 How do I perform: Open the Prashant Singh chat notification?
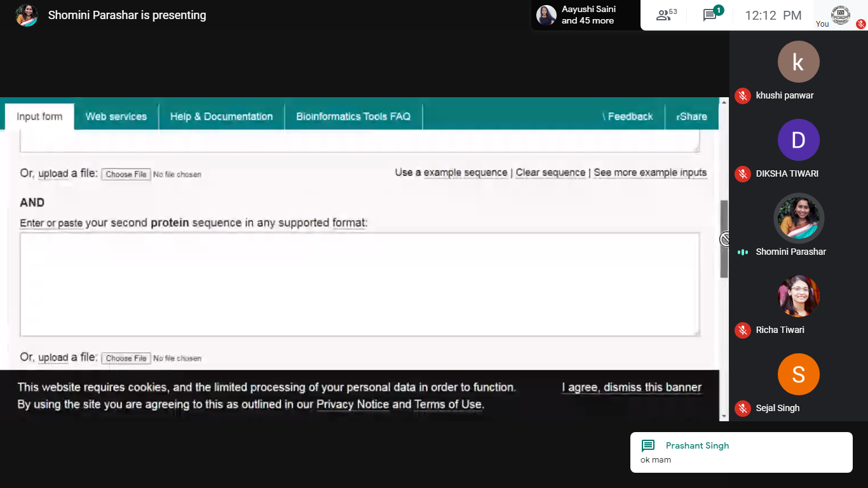741,452
